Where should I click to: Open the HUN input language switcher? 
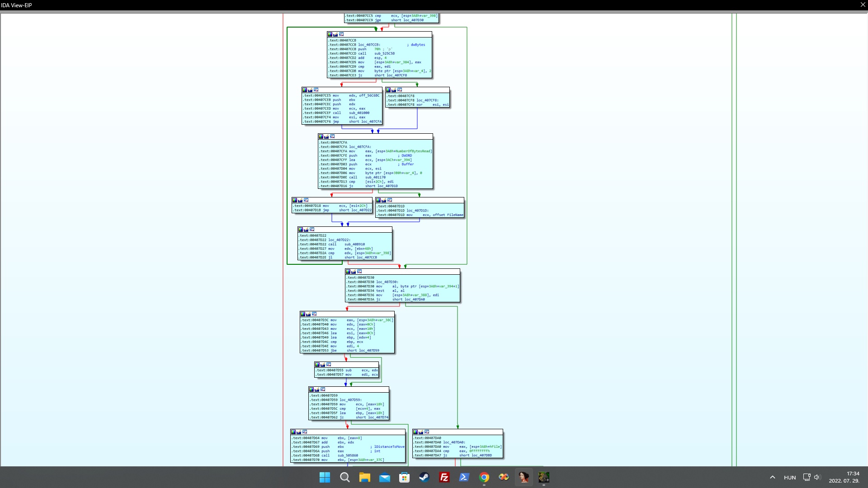point(790,478)
